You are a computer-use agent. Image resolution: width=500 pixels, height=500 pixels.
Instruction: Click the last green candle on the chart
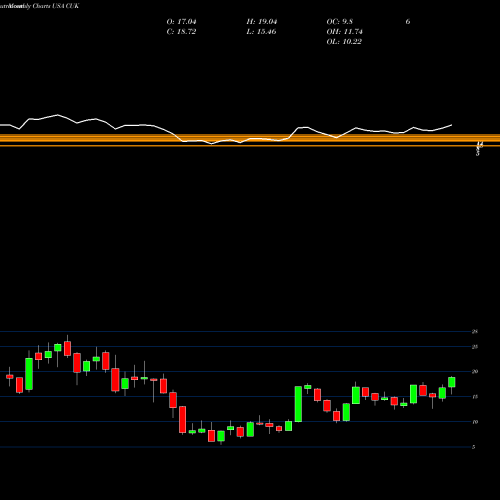coord(452,382)
